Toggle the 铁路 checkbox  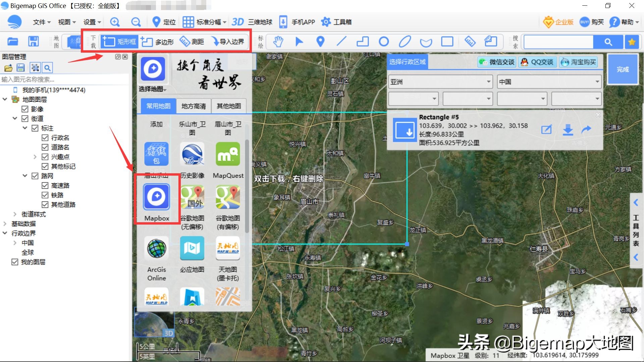[x=45, y=195]
